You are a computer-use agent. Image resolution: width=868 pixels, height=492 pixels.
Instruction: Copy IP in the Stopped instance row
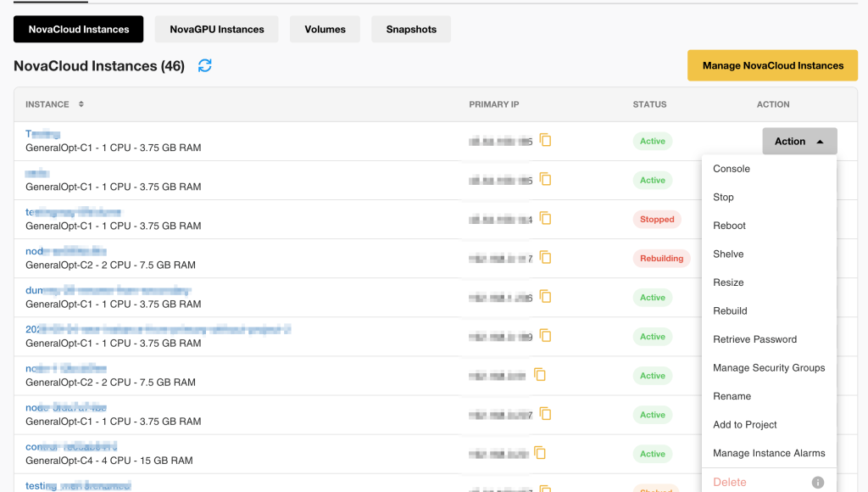coord(545,218)
